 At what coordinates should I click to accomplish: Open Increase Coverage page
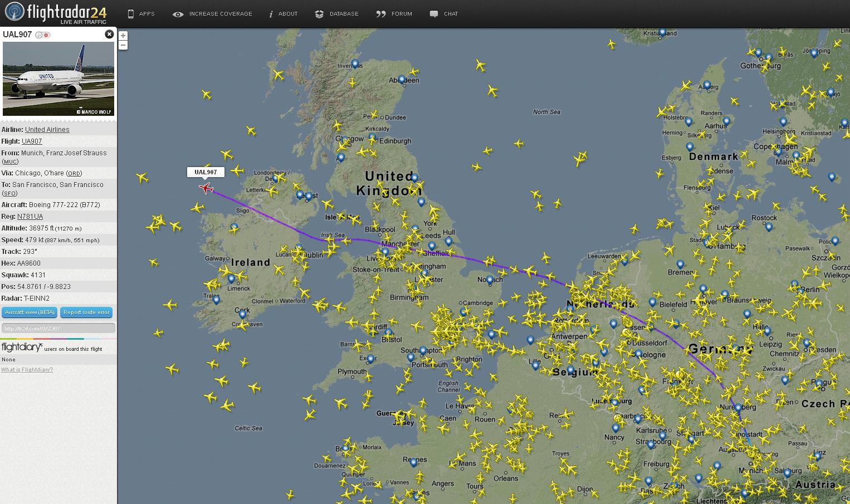[212, 13]
